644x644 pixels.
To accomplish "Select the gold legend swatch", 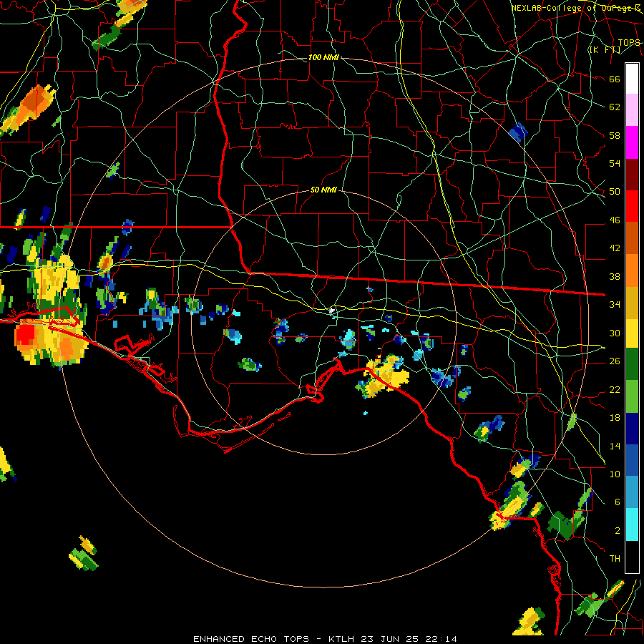I will click(x=632, y=303).
